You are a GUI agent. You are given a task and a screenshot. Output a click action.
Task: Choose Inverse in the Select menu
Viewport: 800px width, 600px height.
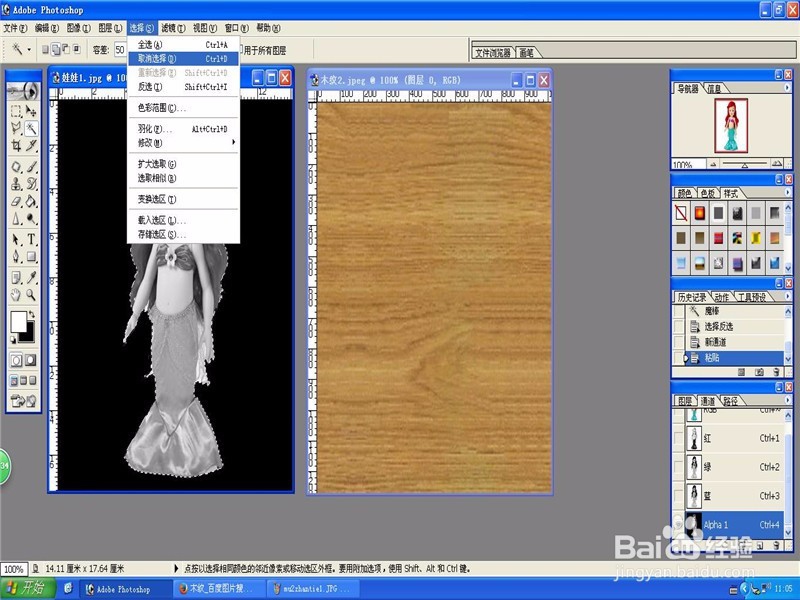[x=183, y=87]
